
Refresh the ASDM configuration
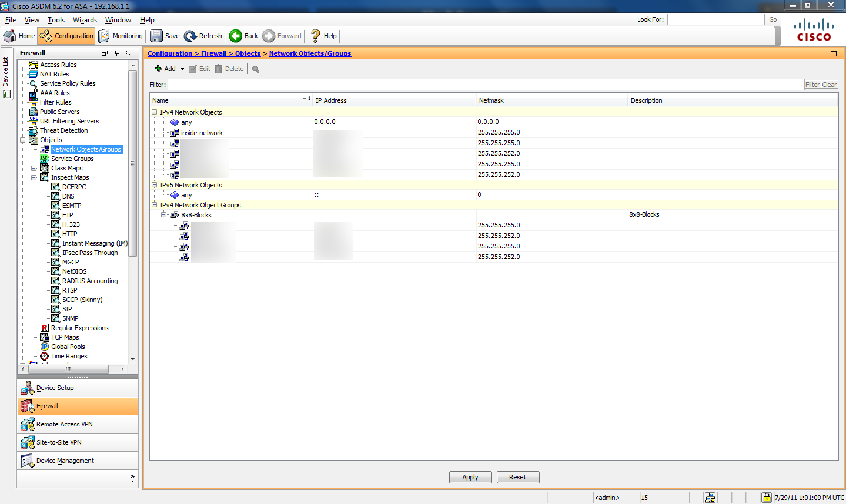203,36
